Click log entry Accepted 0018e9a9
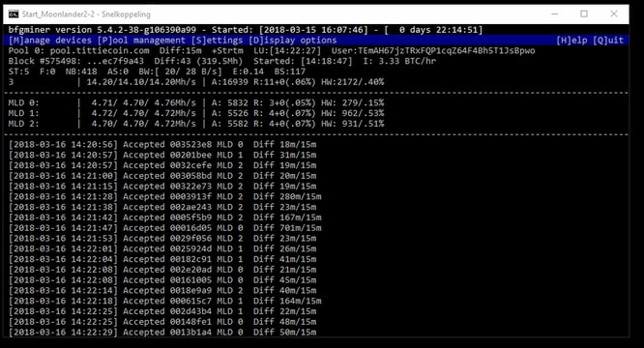 click(x=167, y=291)
